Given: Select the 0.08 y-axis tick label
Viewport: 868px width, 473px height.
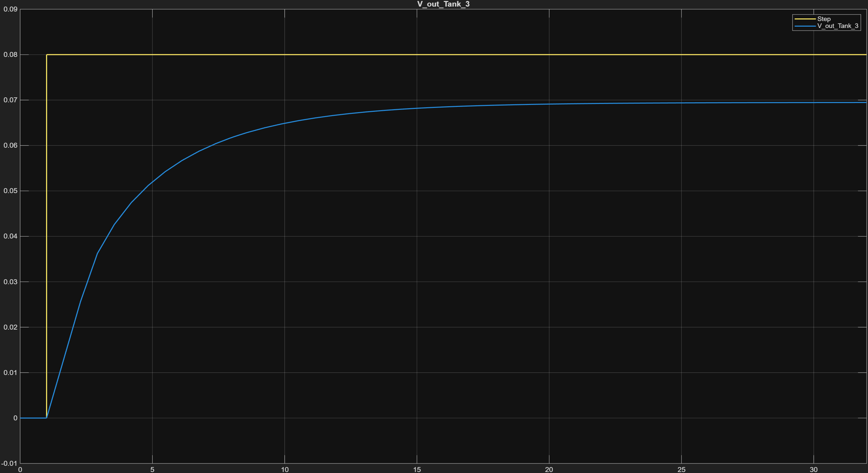Looking at the screenshot, I should point(10,55).
